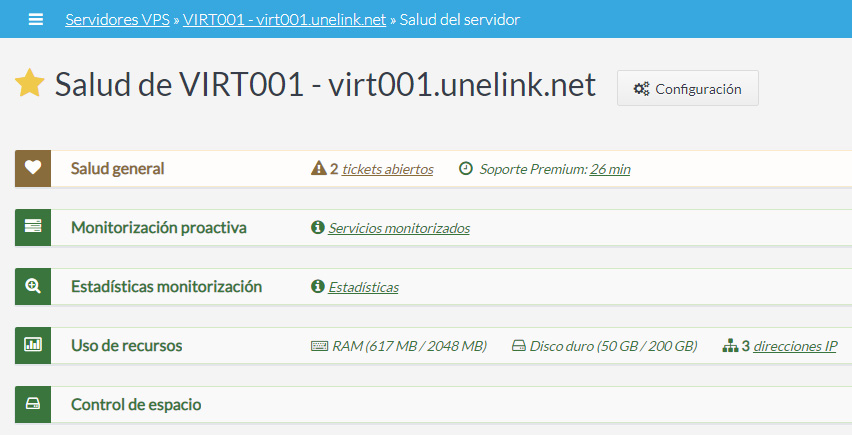
Task: Click the clock icon beside Soporte Premium
Action: click(x=465, y=169)
